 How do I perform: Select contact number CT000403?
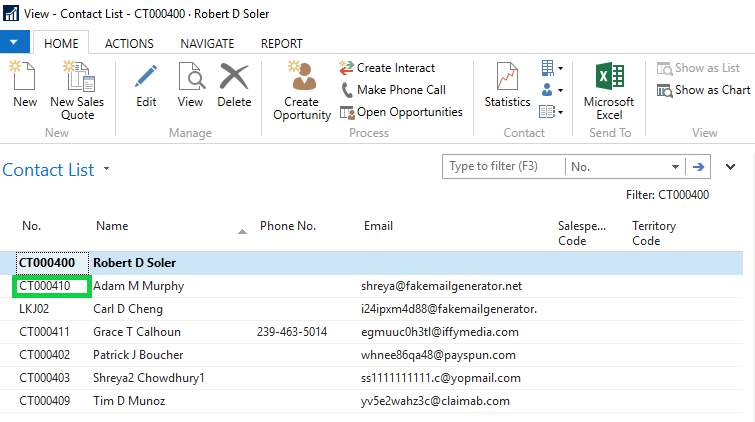pos(45,378)
